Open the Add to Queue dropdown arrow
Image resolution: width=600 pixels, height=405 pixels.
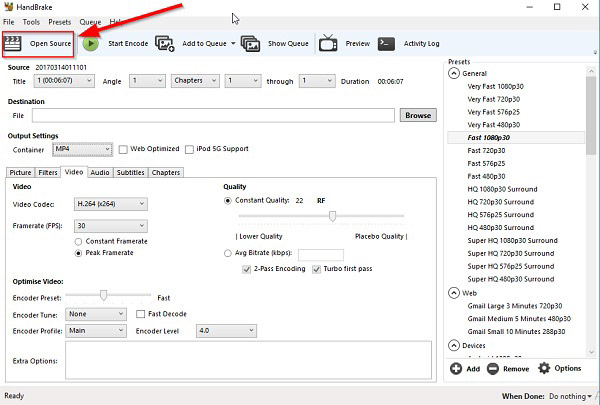click(233, 44)
